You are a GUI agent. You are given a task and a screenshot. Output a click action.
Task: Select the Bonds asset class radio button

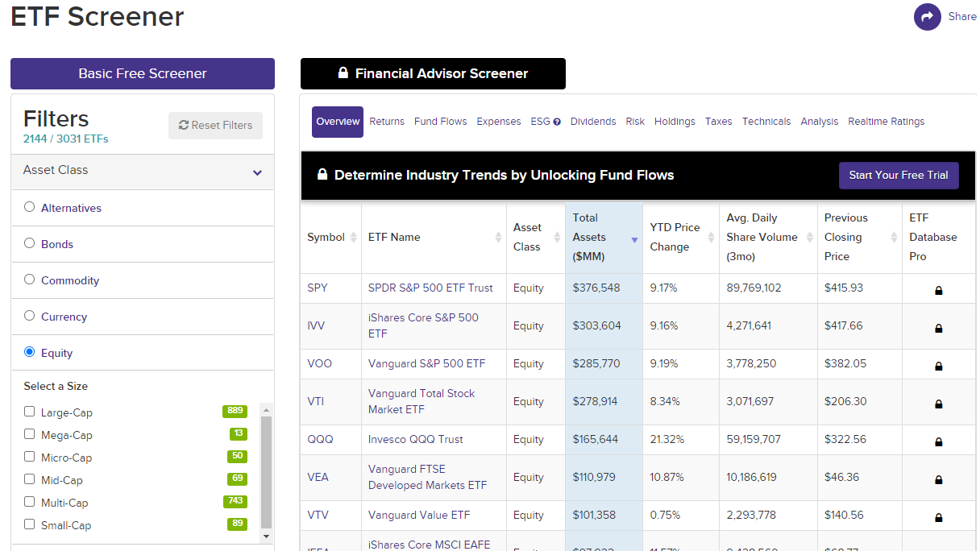(30, 243)
